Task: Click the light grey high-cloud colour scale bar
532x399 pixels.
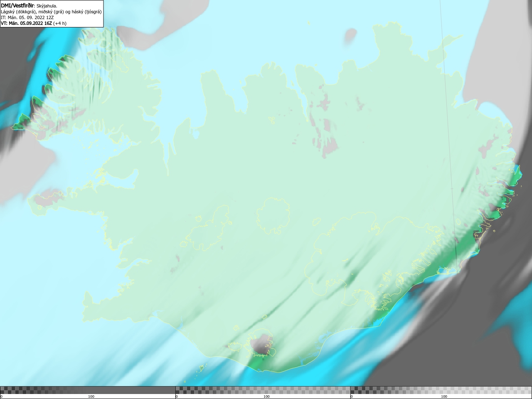Action: coord(441,390)
